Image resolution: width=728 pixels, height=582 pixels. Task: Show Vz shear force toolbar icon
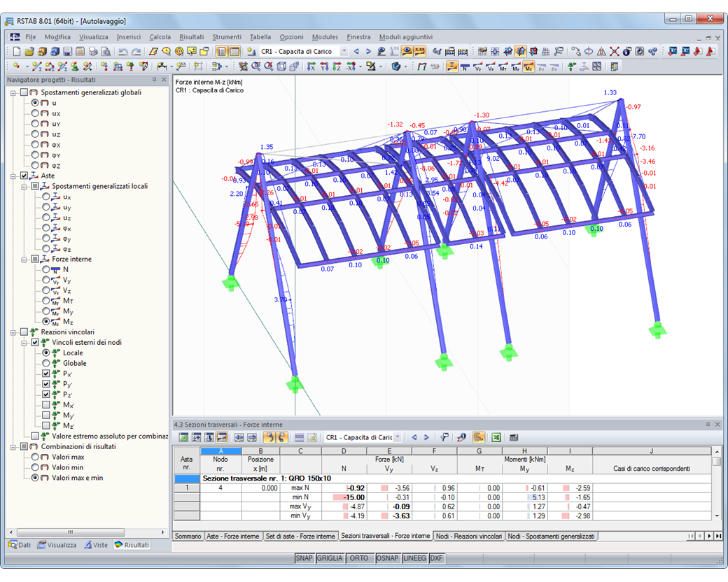(x=490, y=67)
